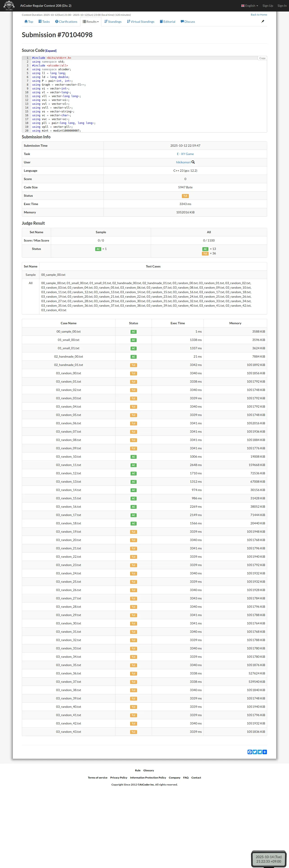
Task: Open Privacy Policy link
Action: tap(119, 778)
